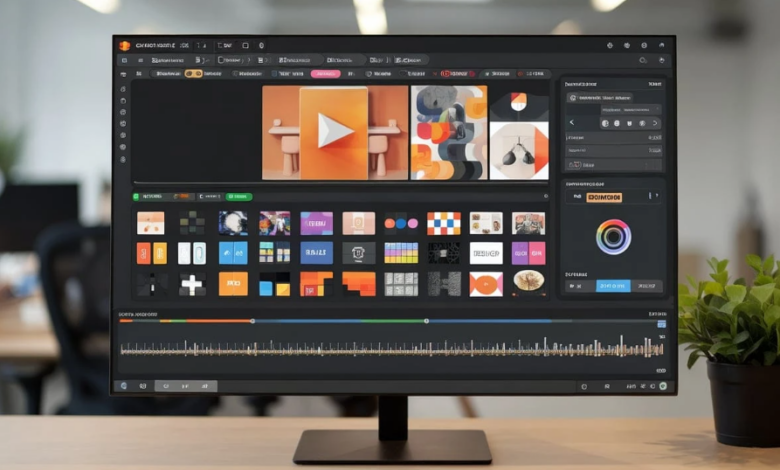Click the audio waveform track
Screen dimensions: 780x470
(x=392, y=348)
